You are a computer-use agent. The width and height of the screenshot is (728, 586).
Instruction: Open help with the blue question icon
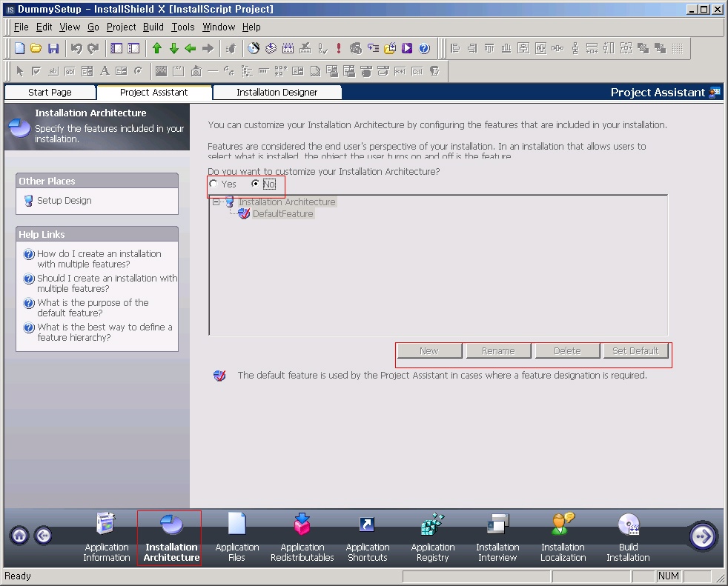pos(424,48)
